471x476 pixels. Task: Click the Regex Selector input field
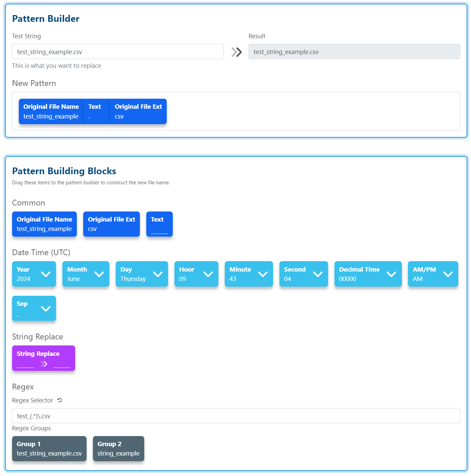click(x=236, y=416)
